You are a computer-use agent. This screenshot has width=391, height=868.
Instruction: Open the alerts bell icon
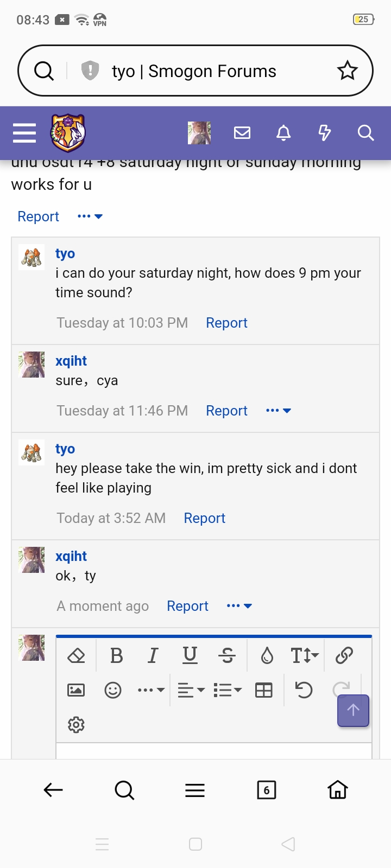(x=283, y=133)
